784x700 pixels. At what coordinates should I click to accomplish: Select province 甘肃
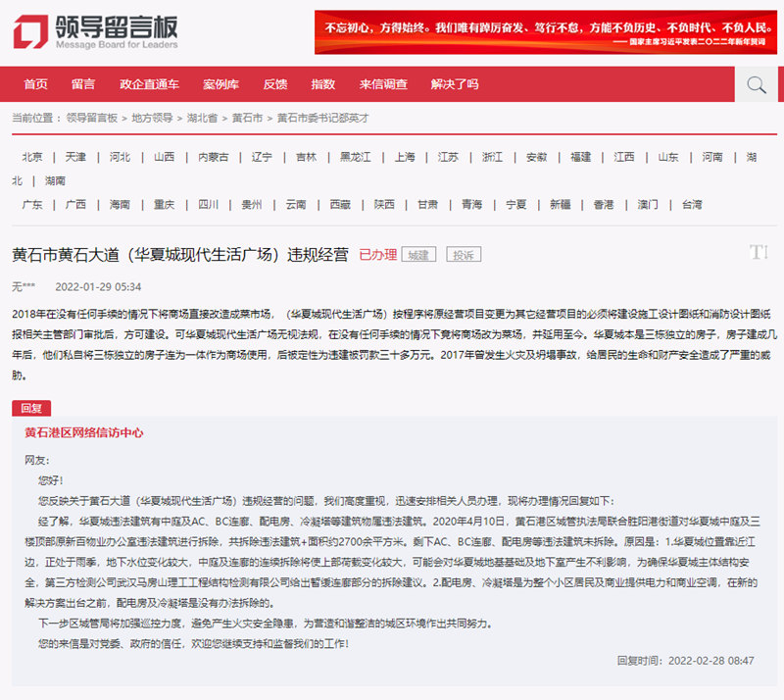coord(428,205)
